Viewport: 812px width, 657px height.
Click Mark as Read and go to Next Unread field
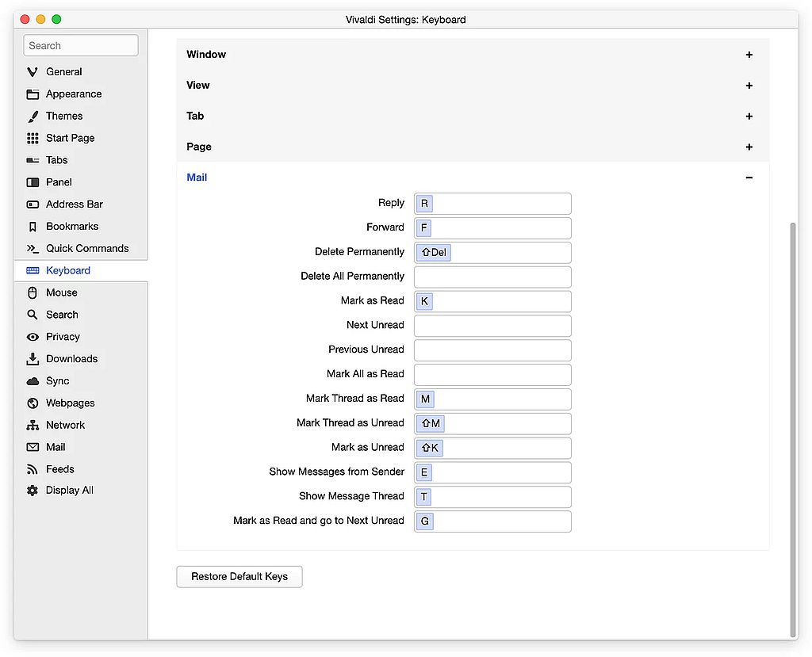492,521
